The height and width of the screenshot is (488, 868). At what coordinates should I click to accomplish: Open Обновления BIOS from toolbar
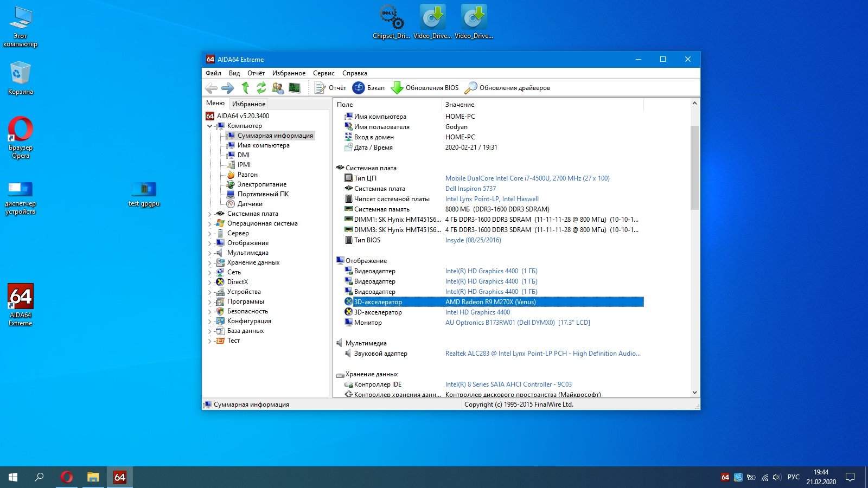[x=425, y=88]
